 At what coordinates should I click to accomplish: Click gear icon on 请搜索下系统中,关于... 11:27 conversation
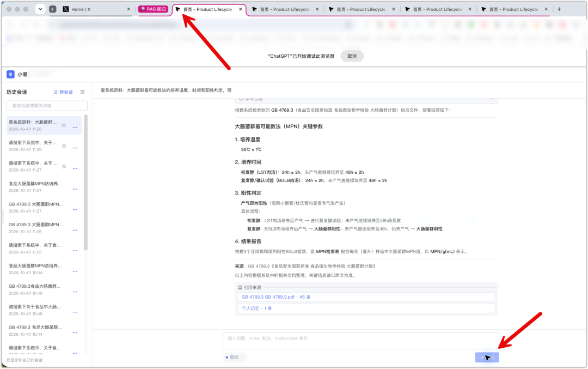(x=64, y=166)
